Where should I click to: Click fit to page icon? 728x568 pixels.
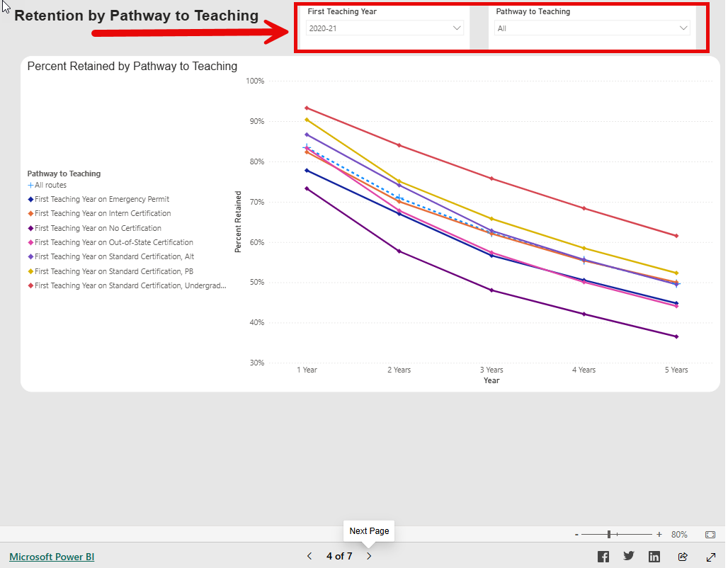pyautogui.click(x=710, y=535)
